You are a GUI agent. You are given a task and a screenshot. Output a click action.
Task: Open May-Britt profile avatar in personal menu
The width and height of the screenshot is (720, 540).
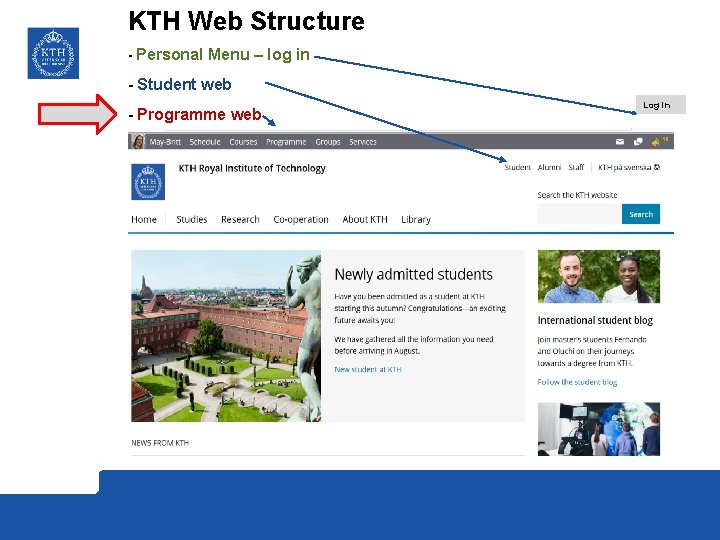pos(138,141)
